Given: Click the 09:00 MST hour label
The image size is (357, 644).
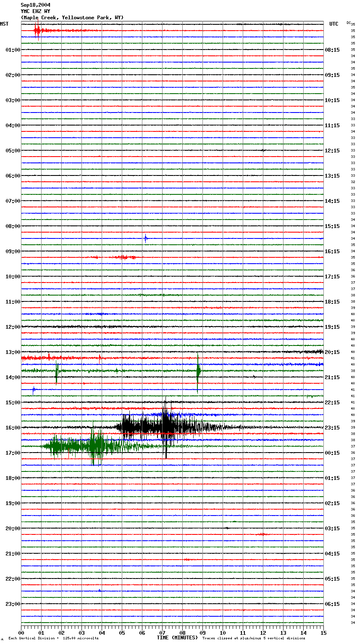Looking at the screenshot, I should (x=13, y=251).
